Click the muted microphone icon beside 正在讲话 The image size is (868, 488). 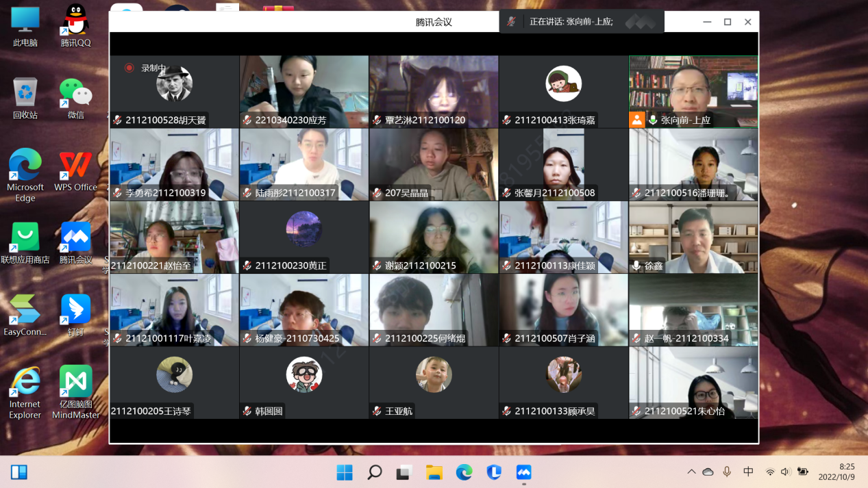511,22
